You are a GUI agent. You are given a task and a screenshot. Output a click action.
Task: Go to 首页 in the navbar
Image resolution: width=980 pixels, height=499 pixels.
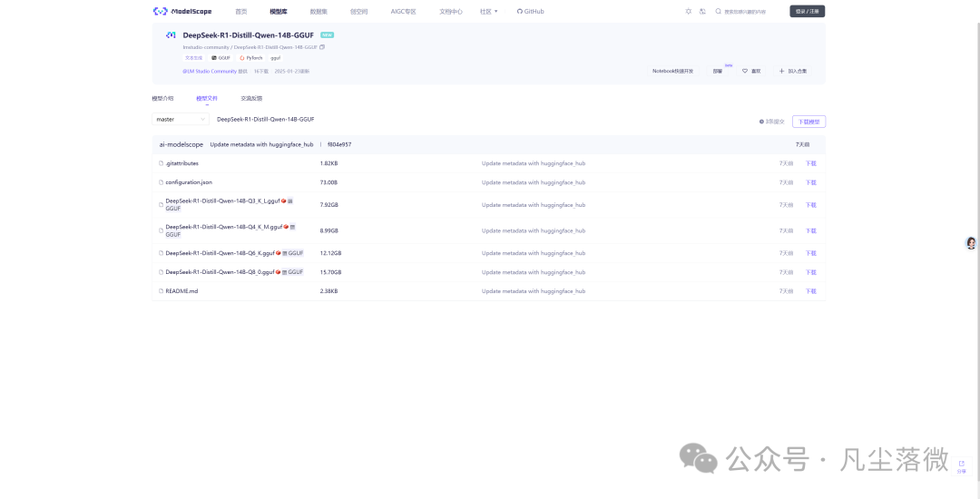coord(241,11)
